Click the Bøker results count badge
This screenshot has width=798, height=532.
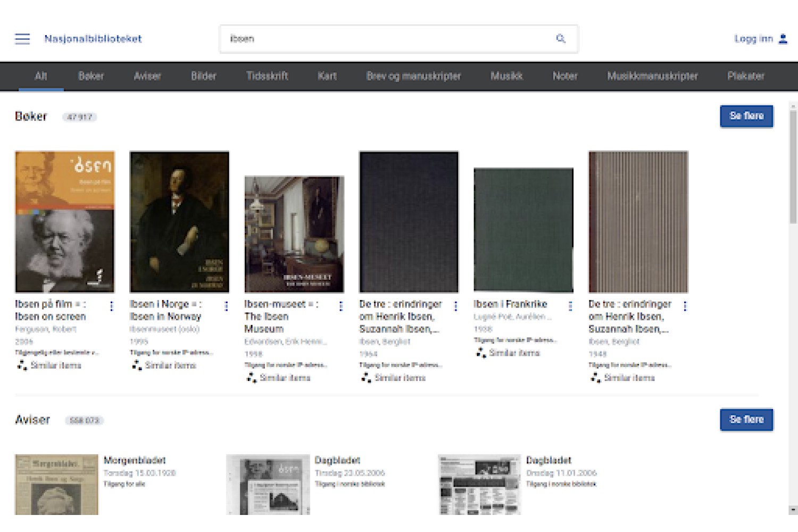[80, 117]
